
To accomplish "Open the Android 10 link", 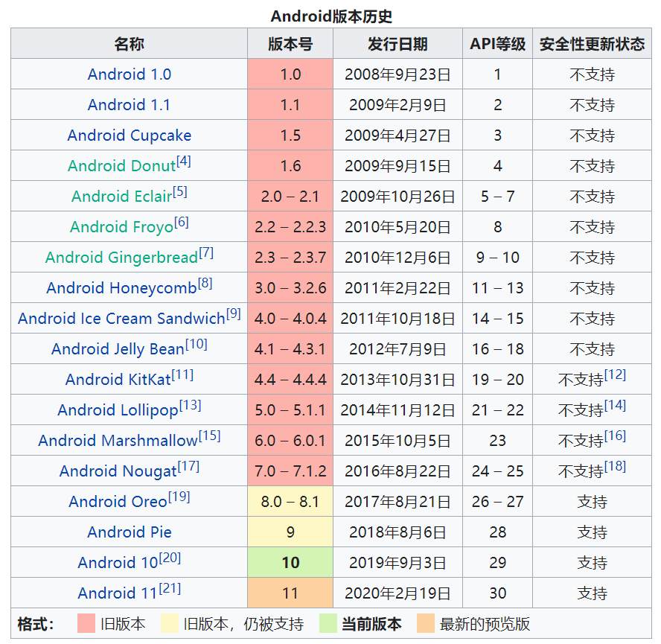I will click(118, 563).
